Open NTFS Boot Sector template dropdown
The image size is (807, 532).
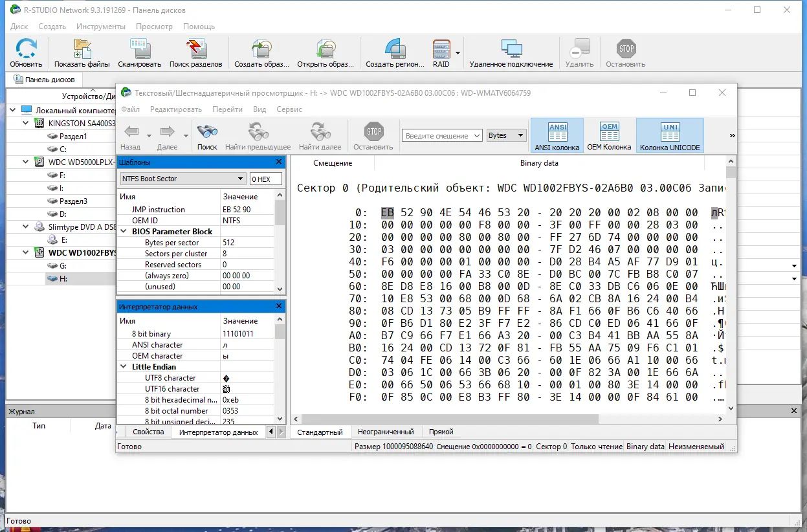pyautogui.click(x=182, y=179)
